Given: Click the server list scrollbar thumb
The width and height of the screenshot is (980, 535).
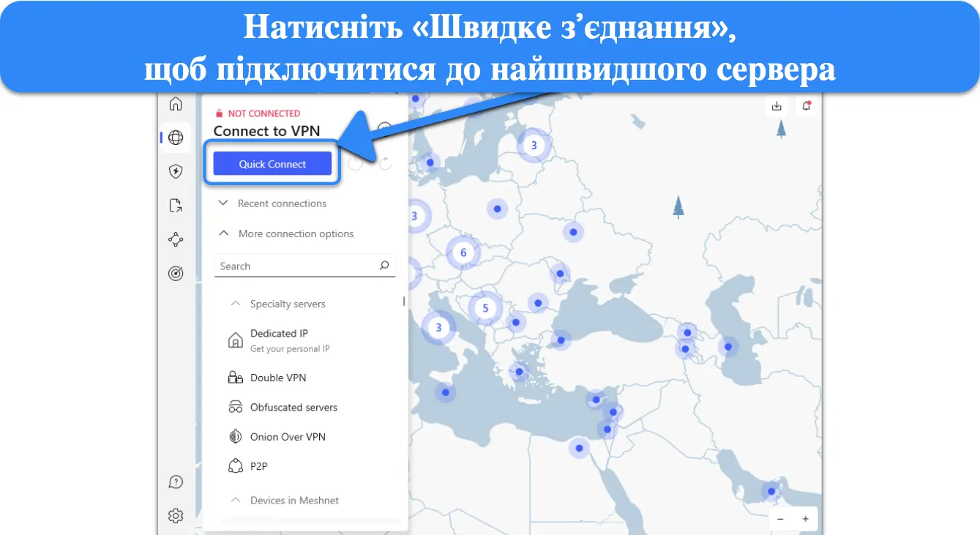Looking at the screenshot, I should pyautogui.click(x=404, y=301).
